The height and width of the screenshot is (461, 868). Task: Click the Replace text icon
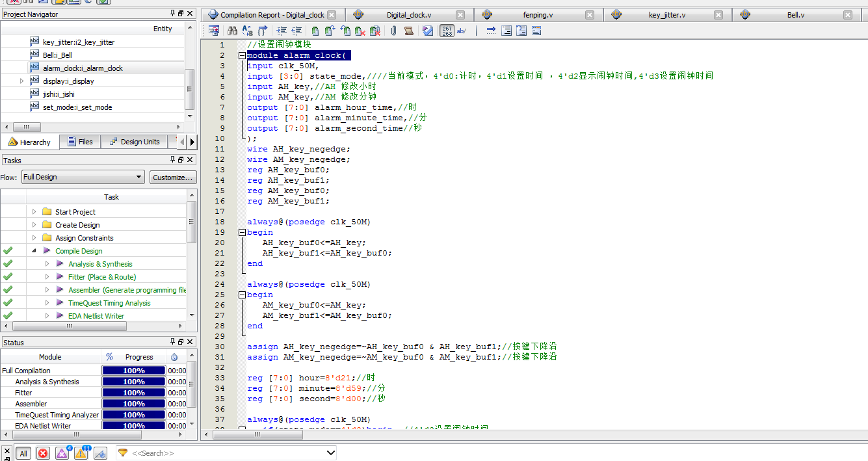247,31
